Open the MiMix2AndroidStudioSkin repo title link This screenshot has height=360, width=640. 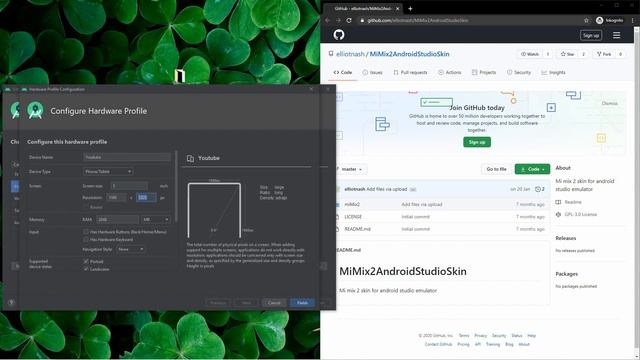(409, 54)
